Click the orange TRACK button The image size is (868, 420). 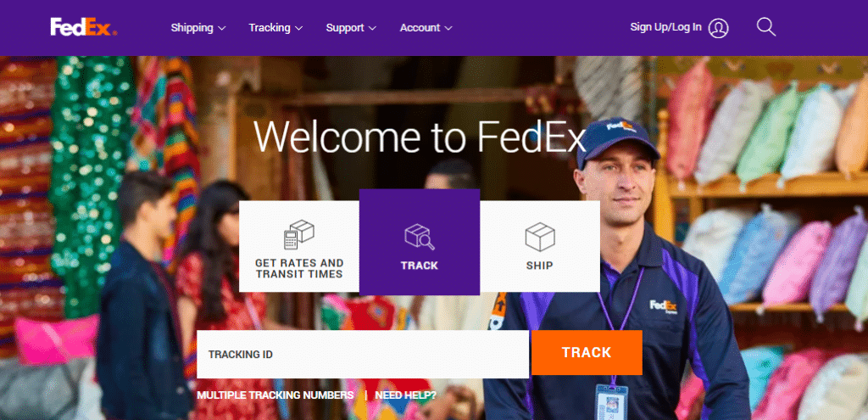tap(587, 352)
